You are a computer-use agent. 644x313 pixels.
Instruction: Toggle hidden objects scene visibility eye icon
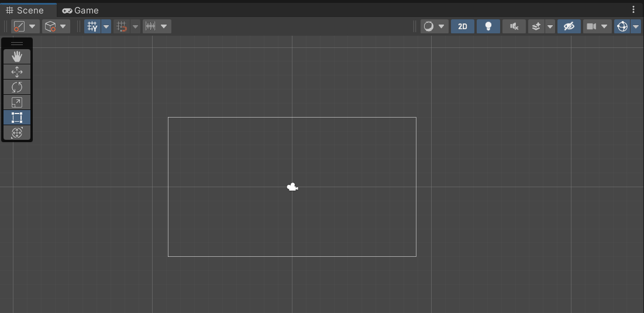[569, 26]
